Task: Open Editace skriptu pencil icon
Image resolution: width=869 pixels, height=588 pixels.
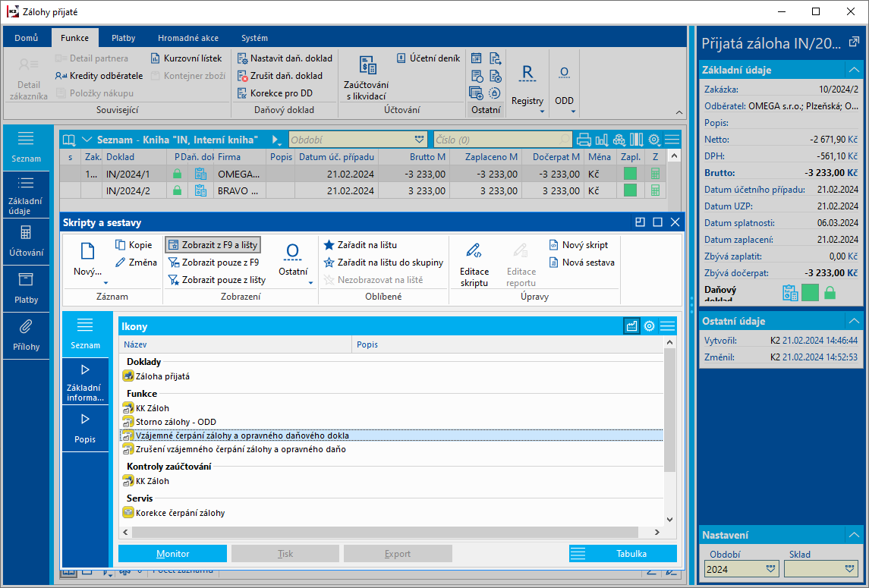Action: [x=474, y=250]
